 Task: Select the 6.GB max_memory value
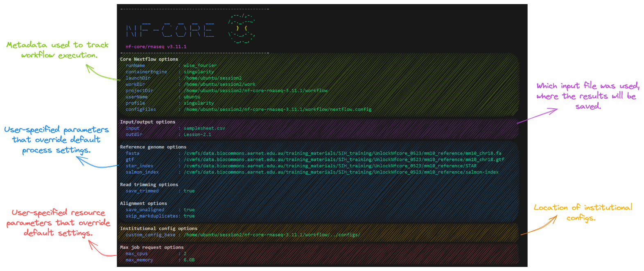(x=189, y=260)
